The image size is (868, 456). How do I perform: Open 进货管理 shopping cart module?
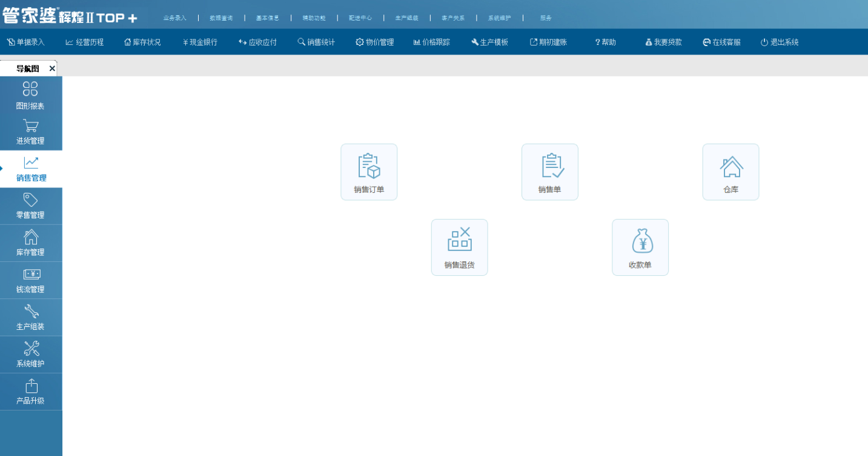(30, 132)
